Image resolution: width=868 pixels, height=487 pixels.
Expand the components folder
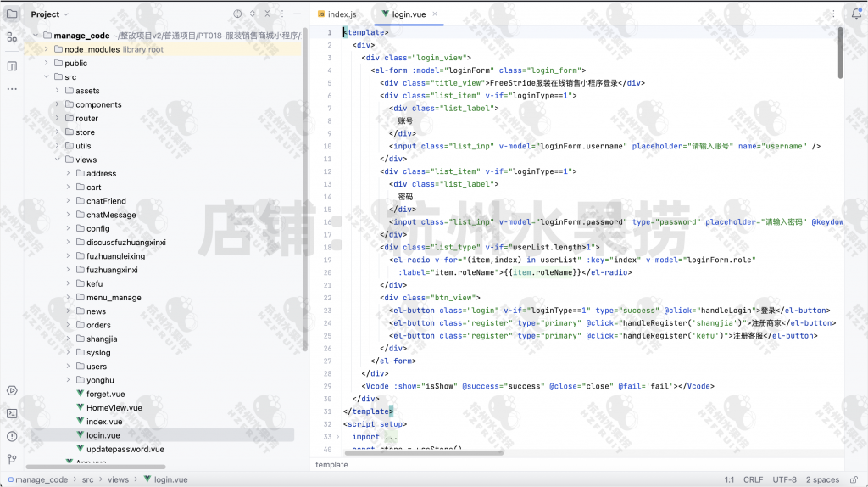pyautogui.click(x=58, y=104)
